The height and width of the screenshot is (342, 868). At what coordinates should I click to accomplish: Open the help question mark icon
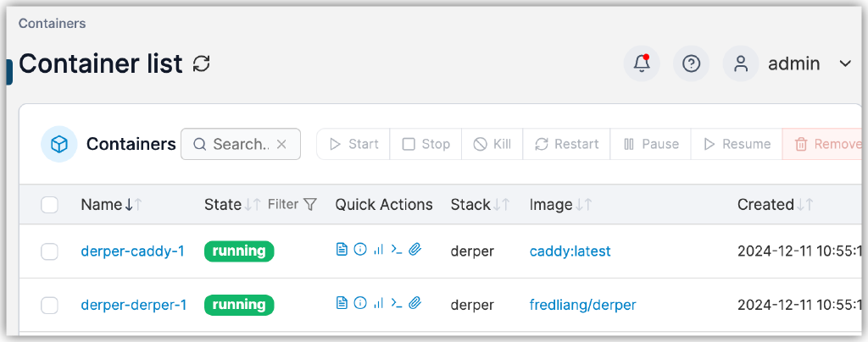click(x=691, y=63)
